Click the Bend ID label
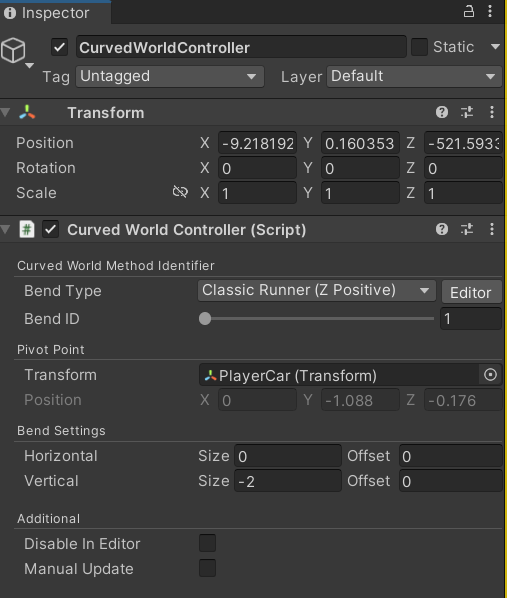 pos(52,319)
